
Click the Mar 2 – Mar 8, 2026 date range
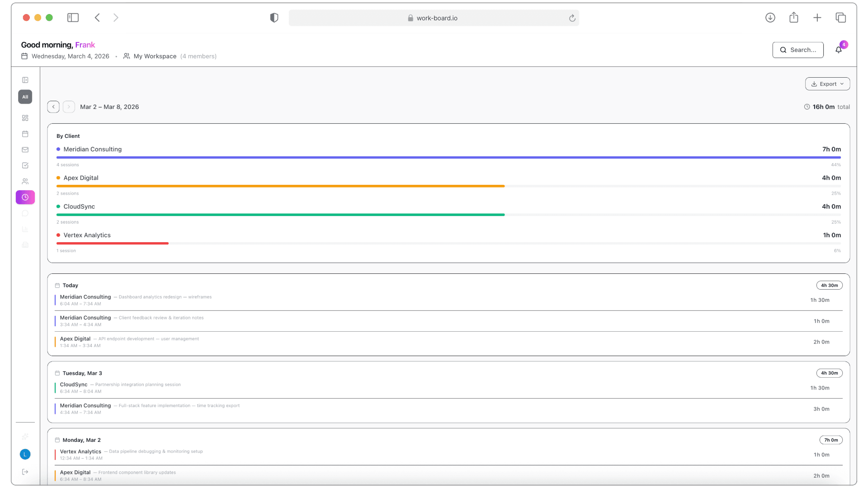click(109, 107)
